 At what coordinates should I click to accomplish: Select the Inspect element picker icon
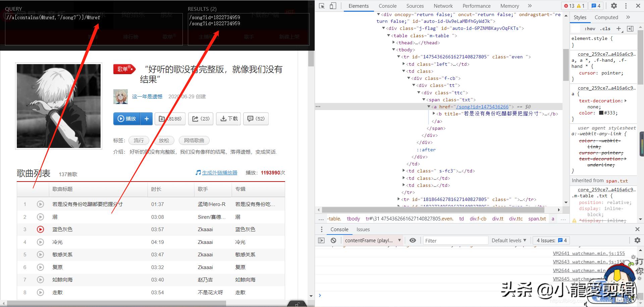[321, 6]
